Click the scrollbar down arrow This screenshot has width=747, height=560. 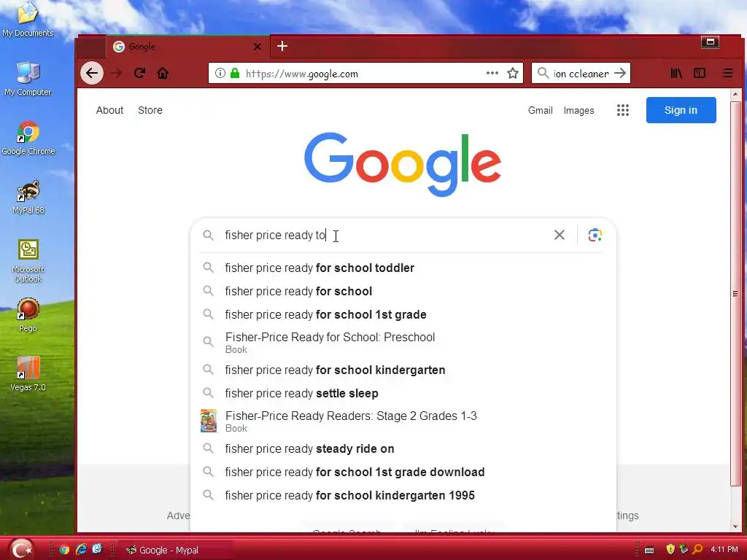[x=735, y=526]
